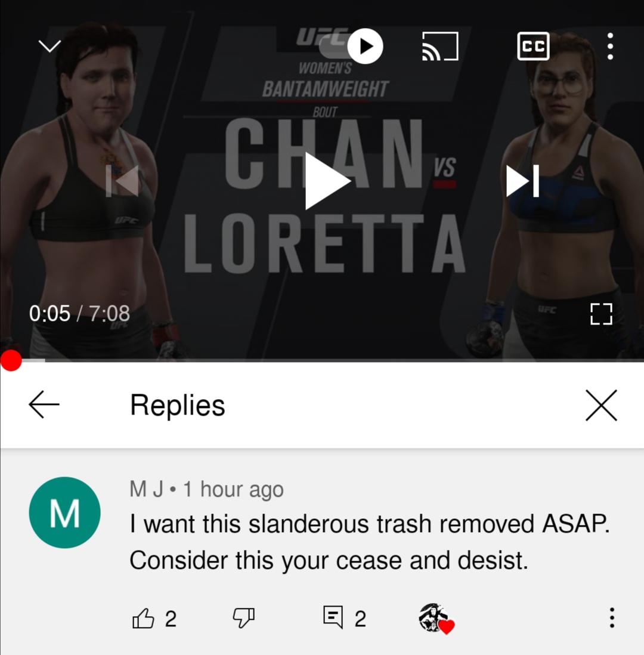Like M J's comment with the thumbs up
Image resolution: width=644 pixels, height=655 pixels.
point(143,618)
